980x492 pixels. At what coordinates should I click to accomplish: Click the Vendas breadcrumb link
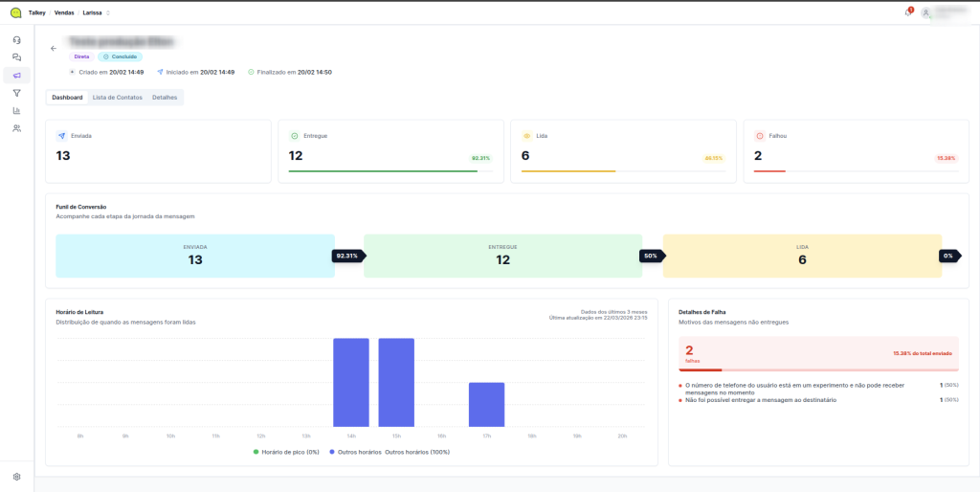[65, 12]
